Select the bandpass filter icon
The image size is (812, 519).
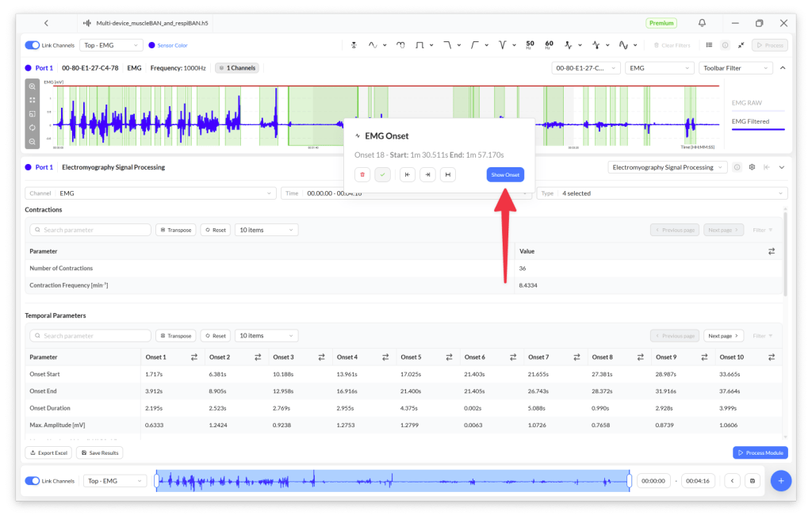[x=419, y=45]
